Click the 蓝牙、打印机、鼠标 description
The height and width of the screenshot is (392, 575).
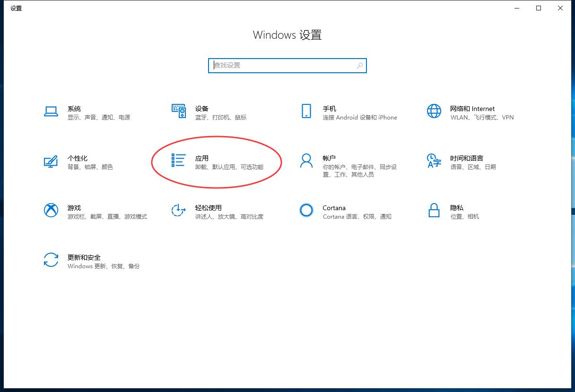point(221,118)
